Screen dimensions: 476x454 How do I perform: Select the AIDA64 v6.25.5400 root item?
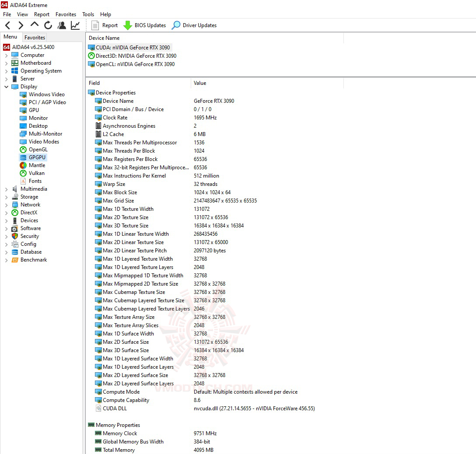(29, 47)
